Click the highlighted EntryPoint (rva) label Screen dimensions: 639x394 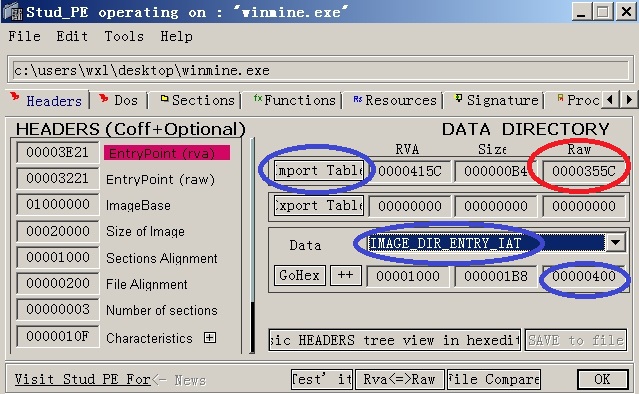tap(167, 153)
